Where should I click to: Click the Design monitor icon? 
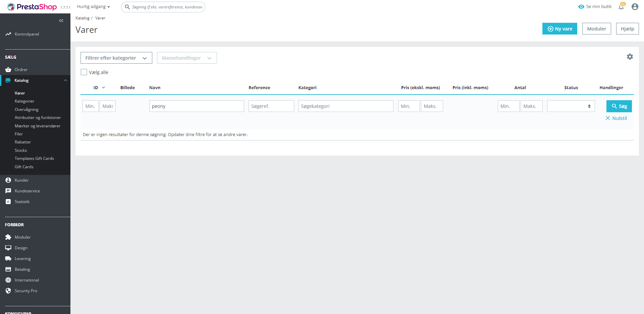pyautogui.click(x=8, y=248)
